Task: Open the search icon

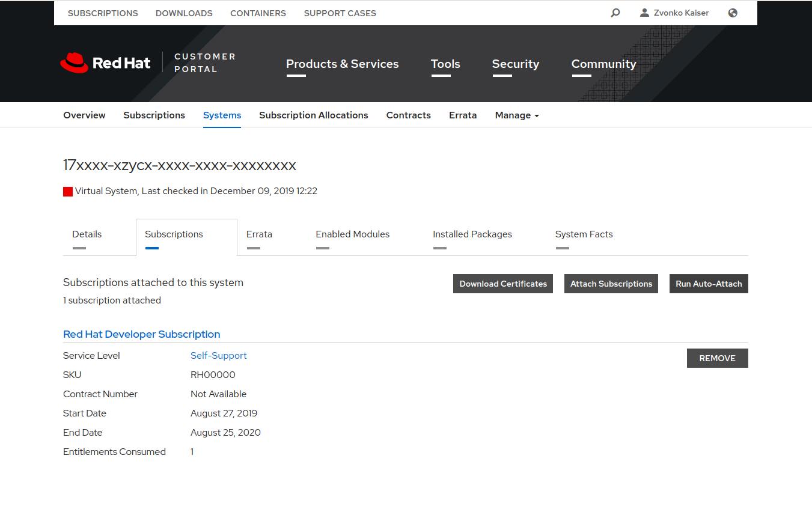Action: tap(615, 13)
